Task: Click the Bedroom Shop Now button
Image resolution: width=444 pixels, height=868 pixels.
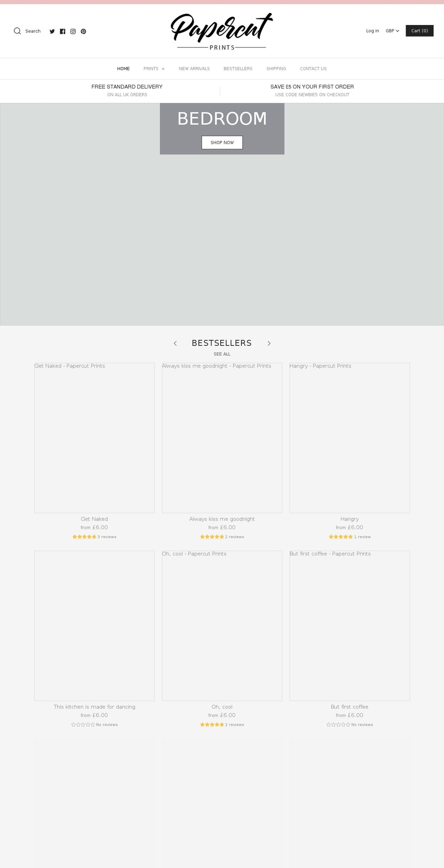Action: (222, 143)
